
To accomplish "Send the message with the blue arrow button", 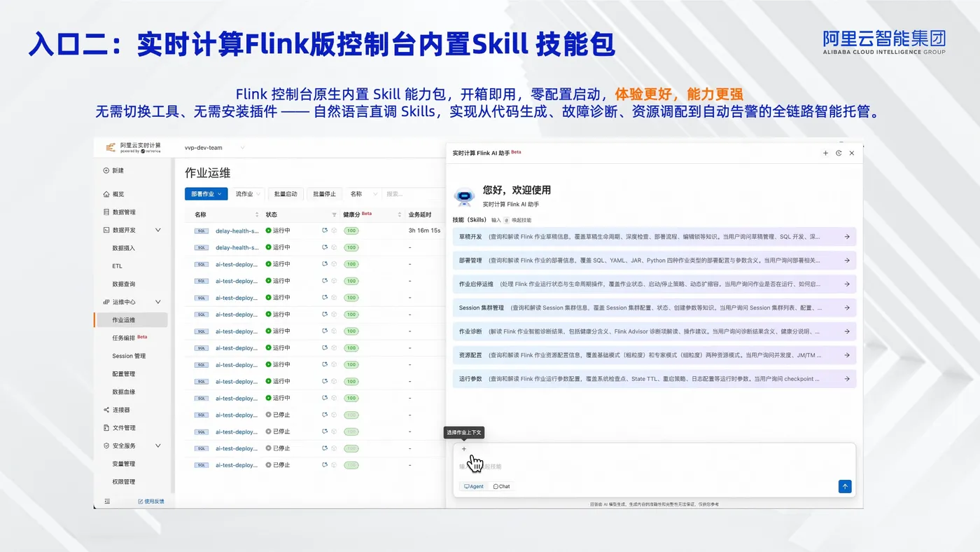I will pos(845,486).
